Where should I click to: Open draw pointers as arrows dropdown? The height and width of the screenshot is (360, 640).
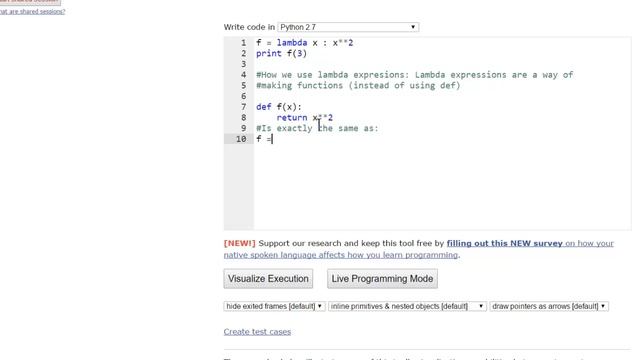tap(549, 306)
